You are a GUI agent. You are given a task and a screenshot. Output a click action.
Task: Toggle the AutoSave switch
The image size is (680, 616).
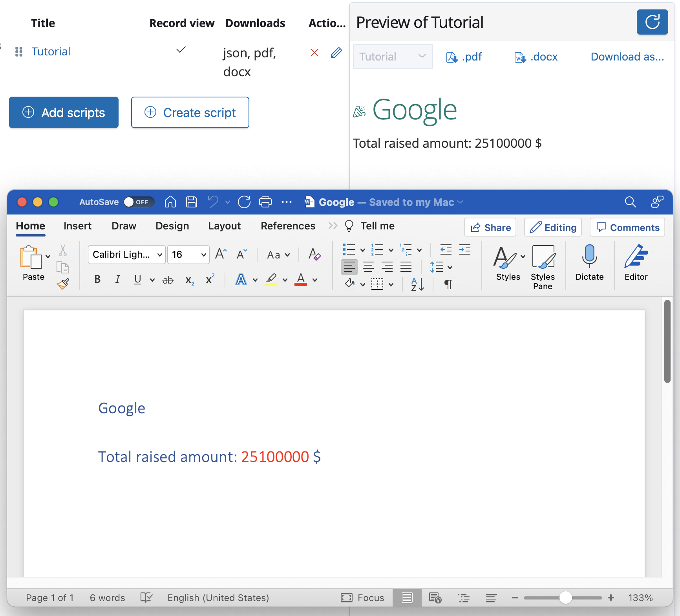coord(139,202)
